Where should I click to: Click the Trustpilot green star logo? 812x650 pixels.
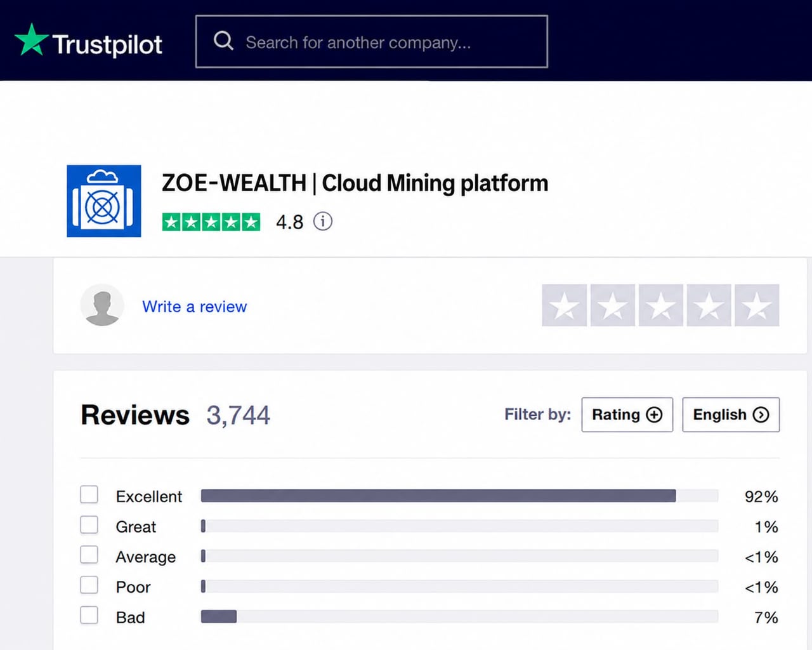tap(31, 39)
